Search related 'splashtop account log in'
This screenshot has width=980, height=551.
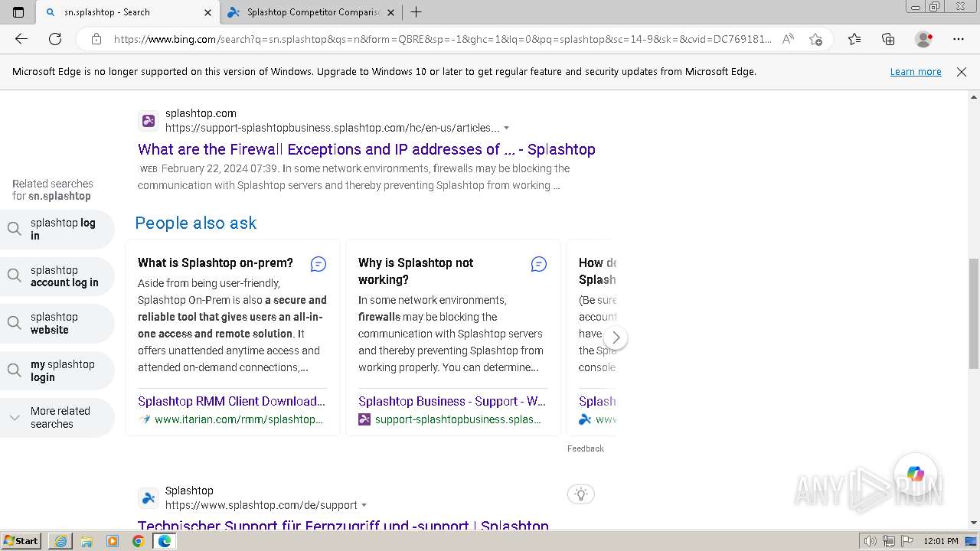(x=57, y=276)
